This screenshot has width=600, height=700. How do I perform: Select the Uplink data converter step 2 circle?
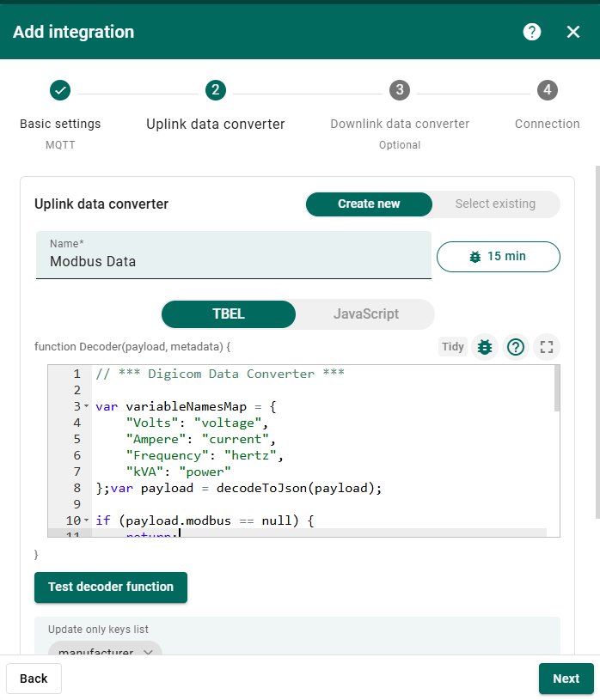pos(215,90)
